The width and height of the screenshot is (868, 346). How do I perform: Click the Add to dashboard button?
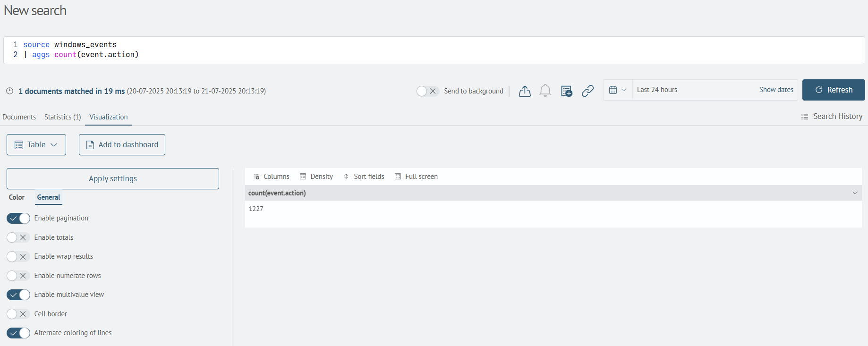pyautogui.click(x=122, y=145)
